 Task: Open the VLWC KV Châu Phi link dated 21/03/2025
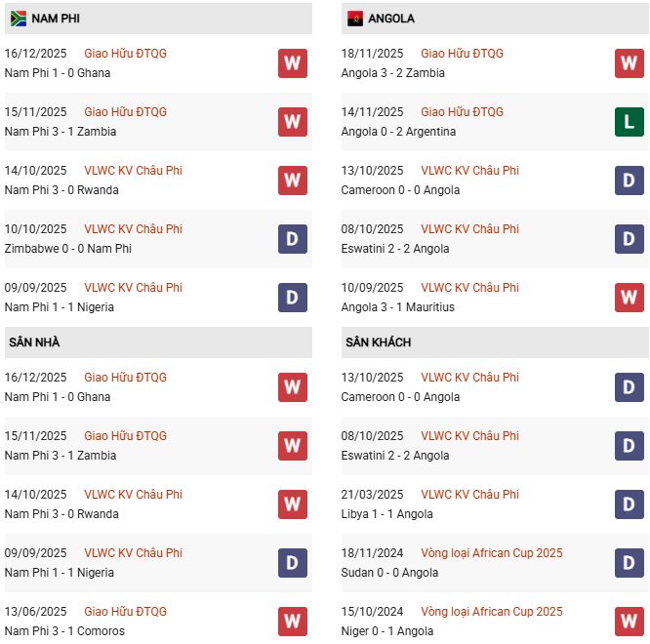tap(469, 495)
